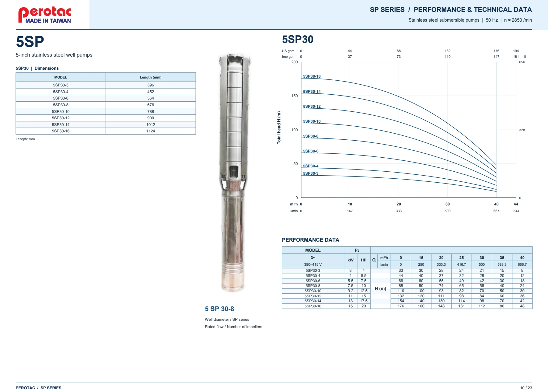Select the length value 564
The height and width of the screenshot is (392, 548).
(151, 98)
